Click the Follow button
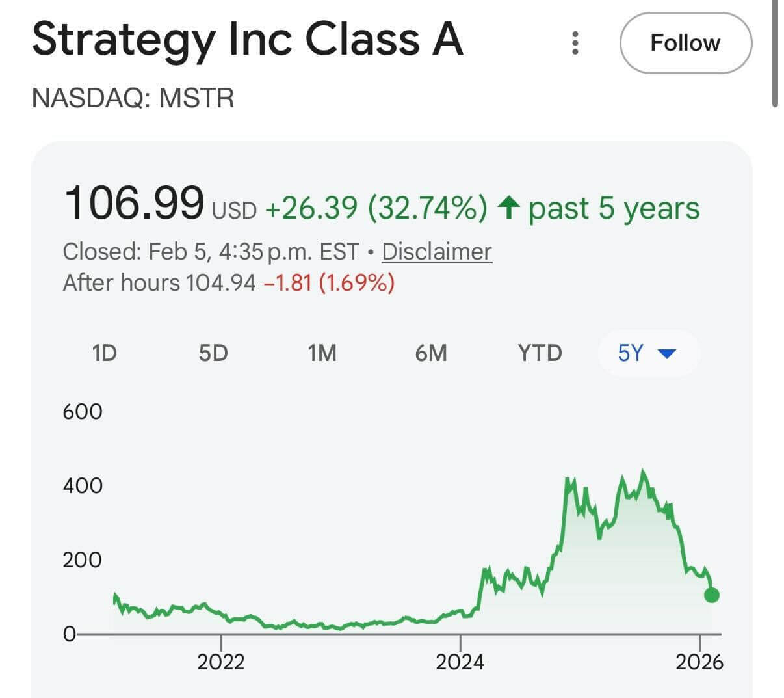 tap(685, 43)
